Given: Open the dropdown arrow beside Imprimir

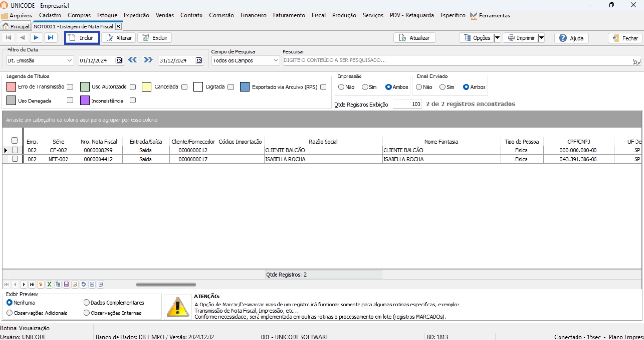Looking at the screenshot, I should pyautogui.click(x=541, y=38).
